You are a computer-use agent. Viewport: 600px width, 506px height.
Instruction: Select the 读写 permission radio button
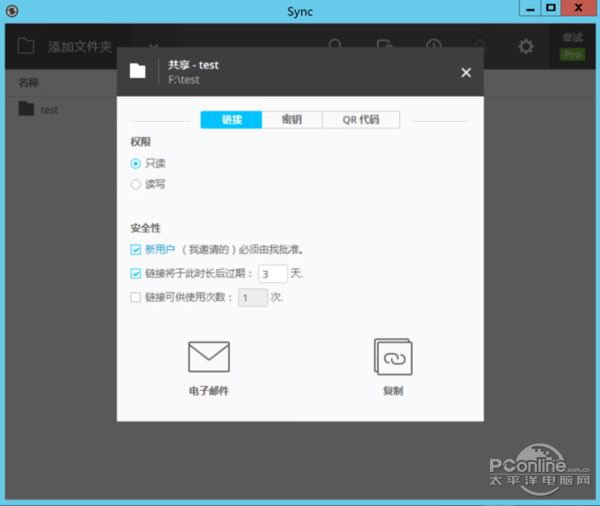pos(135,184)
